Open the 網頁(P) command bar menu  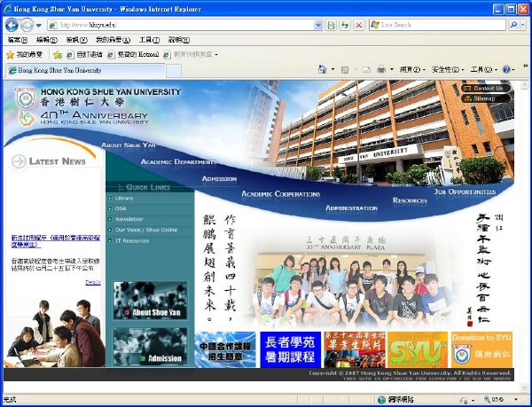[412, 69]
